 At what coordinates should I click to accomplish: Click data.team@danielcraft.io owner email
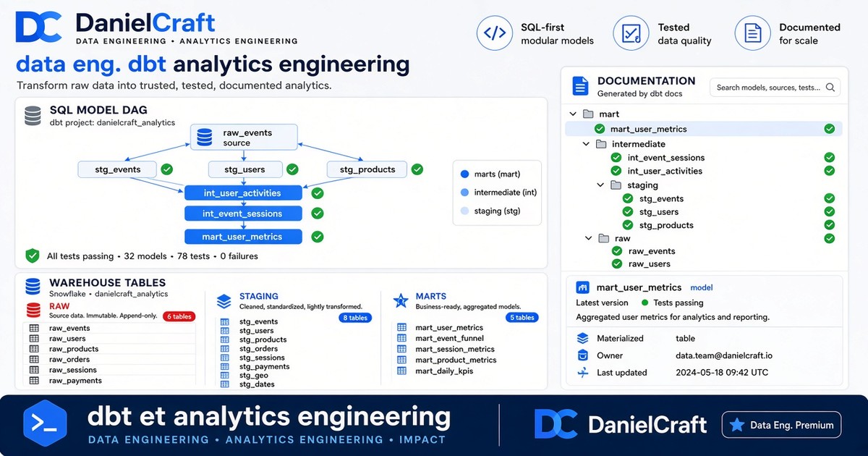pyautogui.click(x=724, y=355)
